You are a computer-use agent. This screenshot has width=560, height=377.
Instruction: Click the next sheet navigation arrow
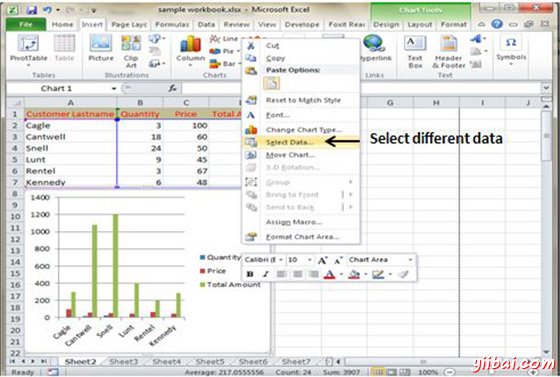pos(33,361)
